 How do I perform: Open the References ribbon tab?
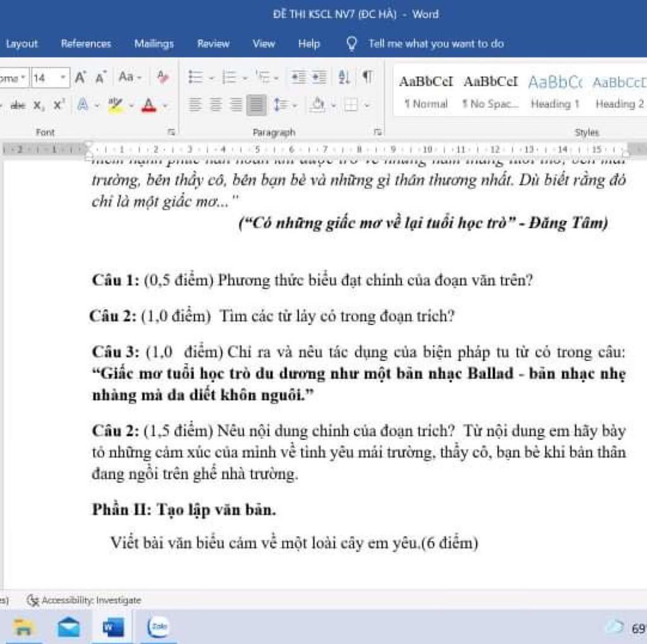pos(86,44)
